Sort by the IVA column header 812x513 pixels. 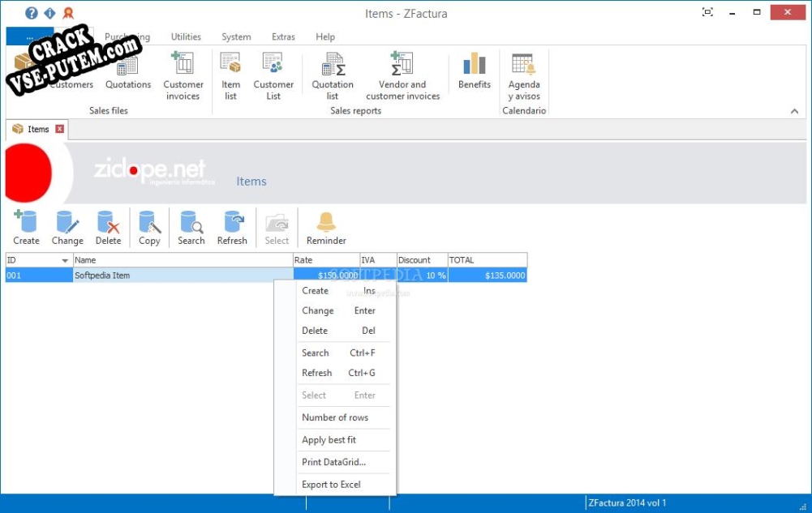pos(378,260)
